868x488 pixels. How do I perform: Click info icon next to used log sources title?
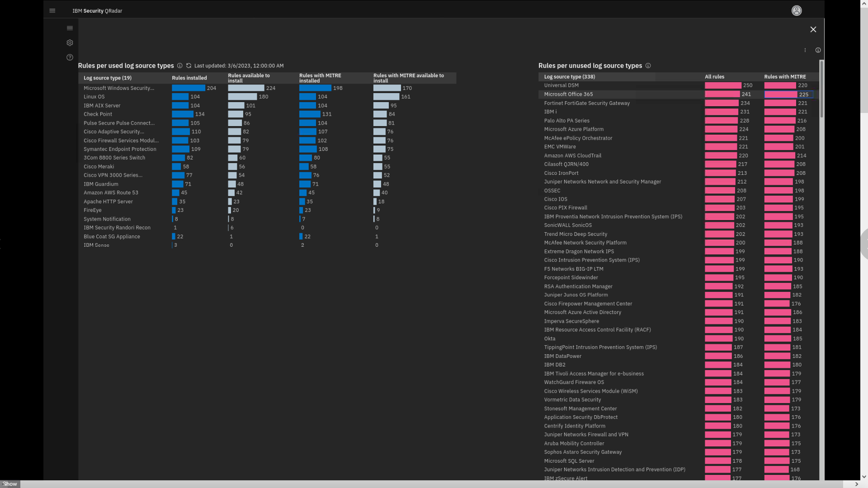pyautogui.click(x=179, y=66)
